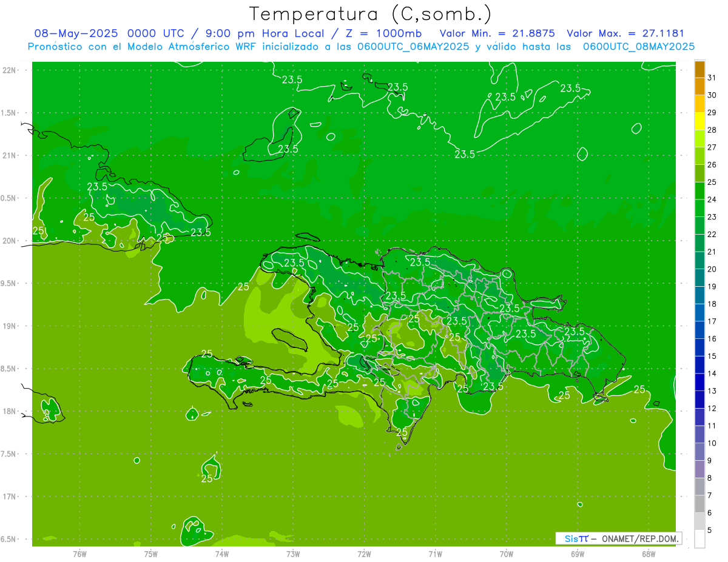This screenshot has width=728, height=562.
Task: Click the 68W longitude label
Action: [649, 554]
